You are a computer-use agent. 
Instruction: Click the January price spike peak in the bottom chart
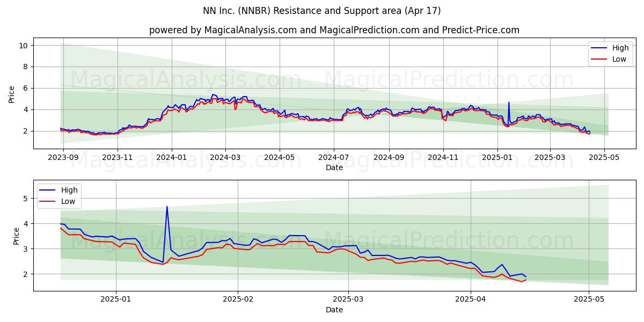tap(167, 207)
